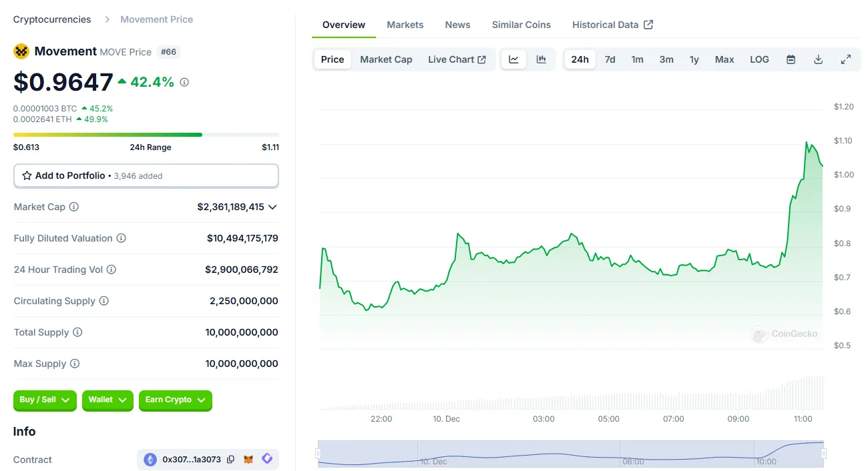Viewport: 868px width, 471px height.
Task: Click the Movement coin logo icon
Action: tap(21, 51)
